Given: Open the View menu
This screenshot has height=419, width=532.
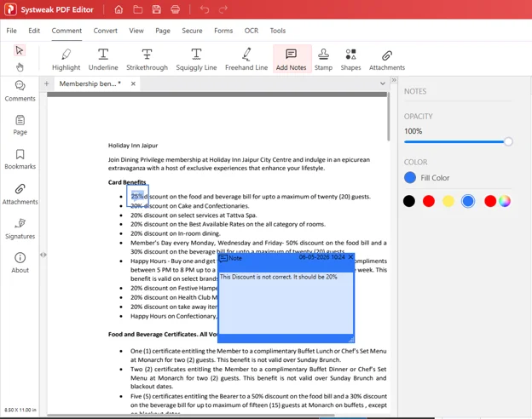Looking at the screenshot, I should pyautogui.click(x=136, y=31).
